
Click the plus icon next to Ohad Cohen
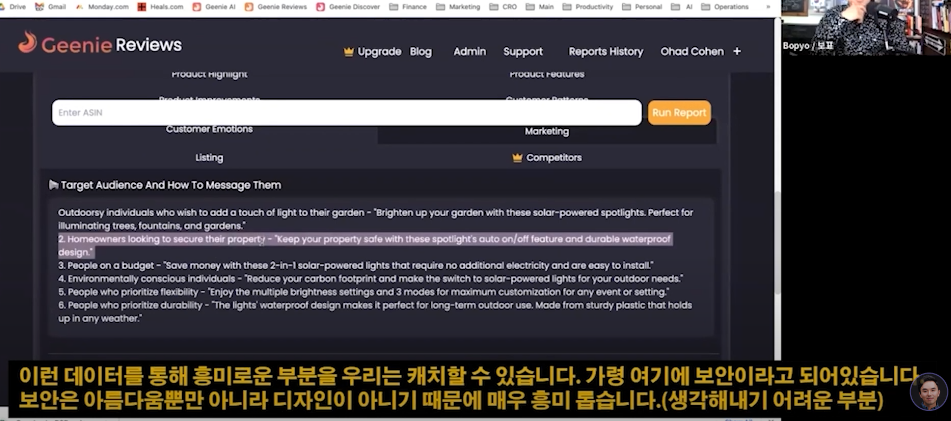[x=737, y=52]
